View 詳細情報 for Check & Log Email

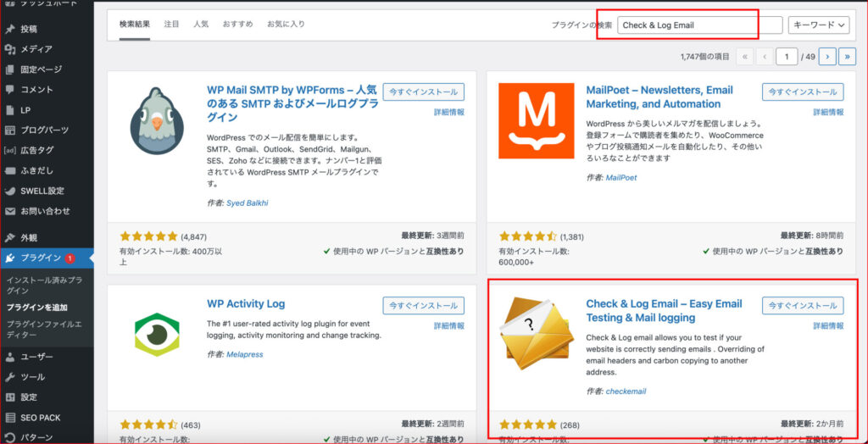click(x=829, y=325)
